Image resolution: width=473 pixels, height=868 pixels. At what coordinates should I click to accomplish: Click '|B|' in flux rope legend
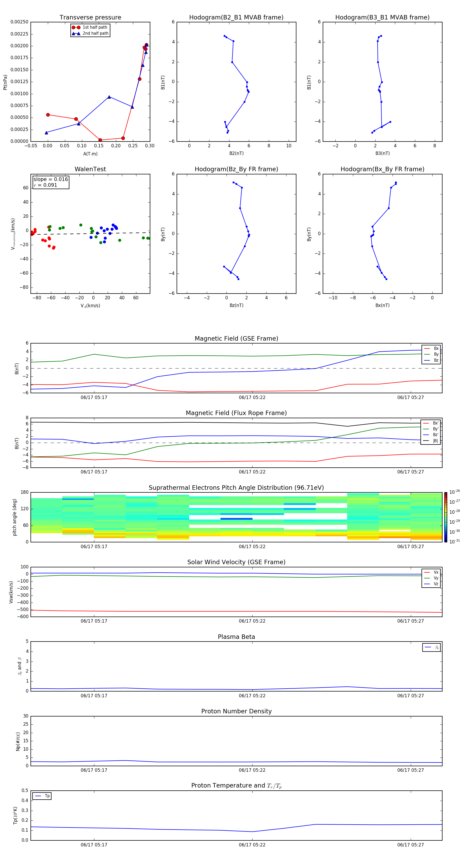(435, 441)
